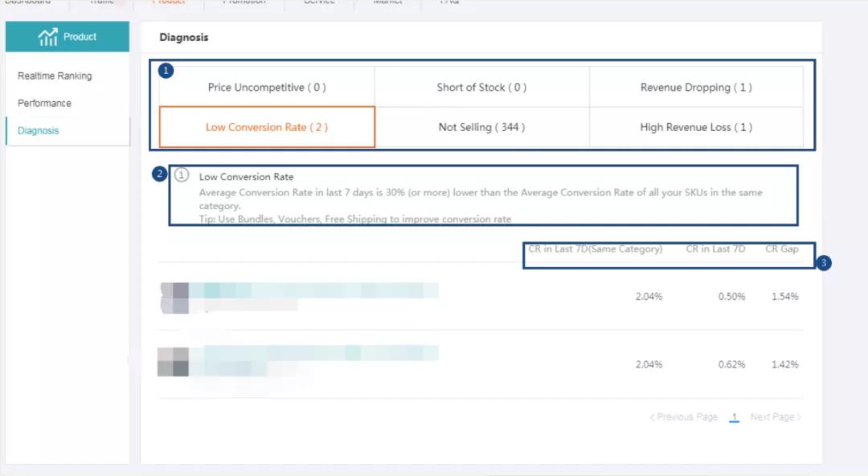Select Diagnosis in the left sidebar
Screen dimensions: 868x476
(x=39, y=131)
